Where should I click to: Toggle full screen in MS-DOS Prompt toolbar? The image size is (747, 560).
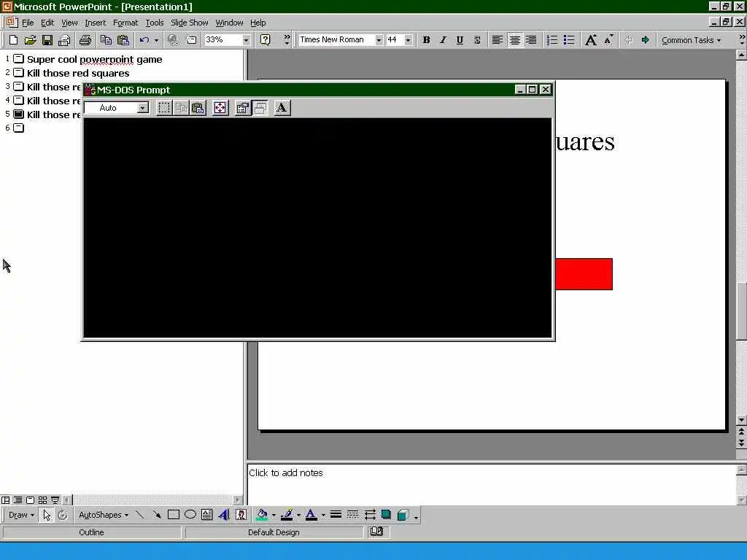click(220, 108)
